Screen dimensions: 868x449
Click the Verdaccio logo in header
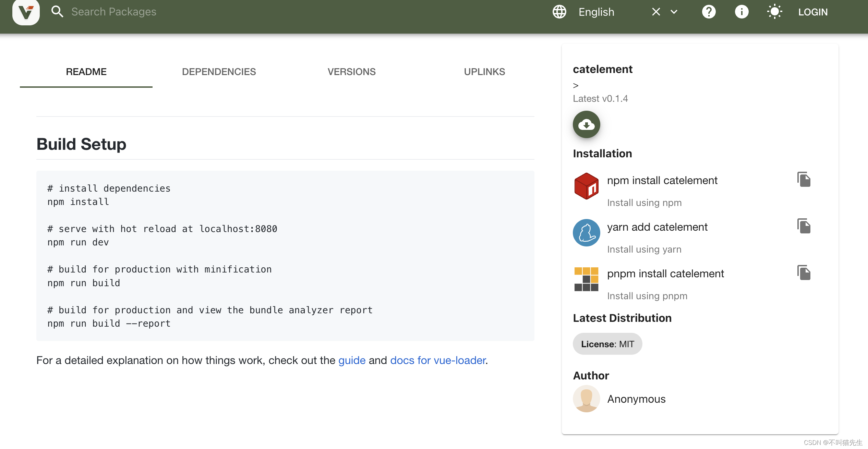[x=26, y=12]
